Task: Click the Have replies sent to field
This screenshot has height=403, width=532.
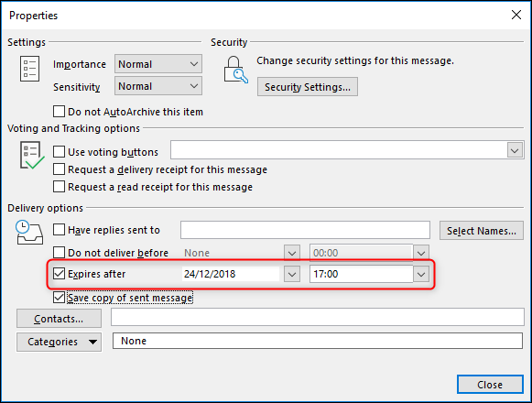Action: [x=305, y=230]
